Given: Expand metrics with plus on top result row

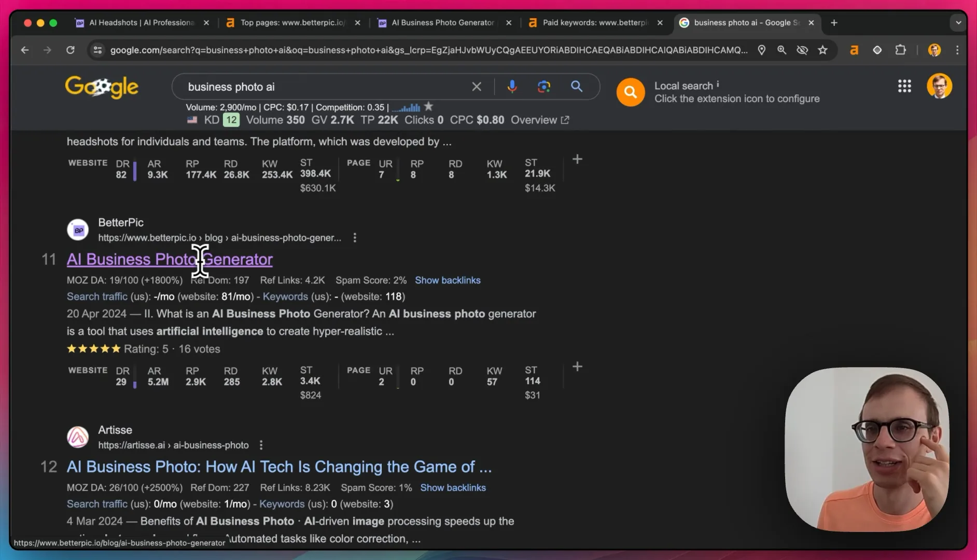Looking at the screenshot, I should click(x=577, y=159).
